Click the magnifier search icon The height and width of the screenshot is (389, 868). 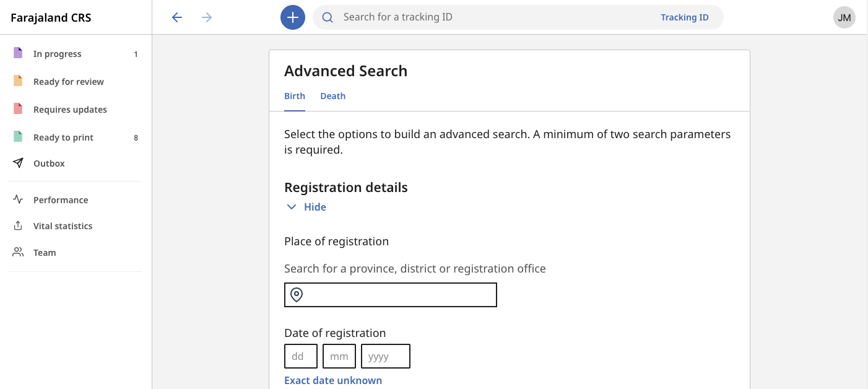tap(328, 17)
